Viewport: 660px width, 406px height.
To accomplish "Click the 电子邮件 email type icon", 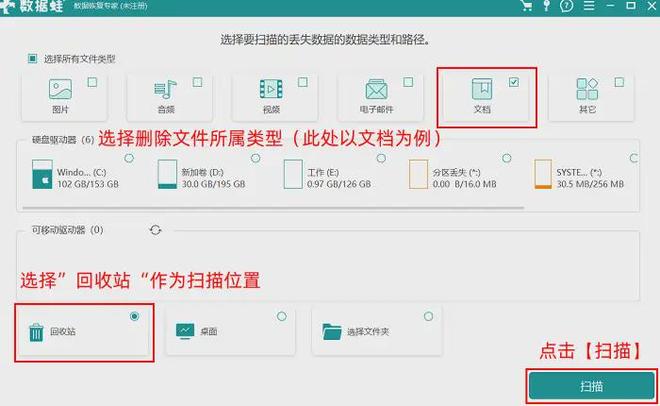I will point(376,90).
